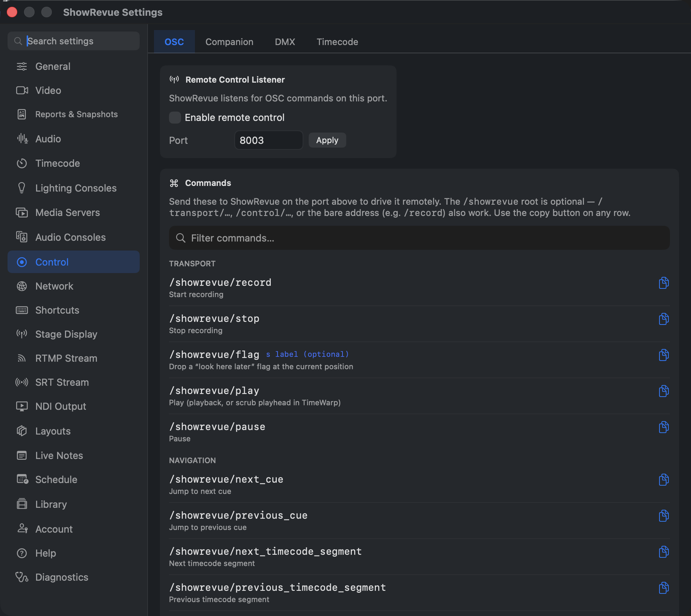Click the /showrevue/play address text
The height and width of the screenshot is (616, 691).
pos(214,391)
